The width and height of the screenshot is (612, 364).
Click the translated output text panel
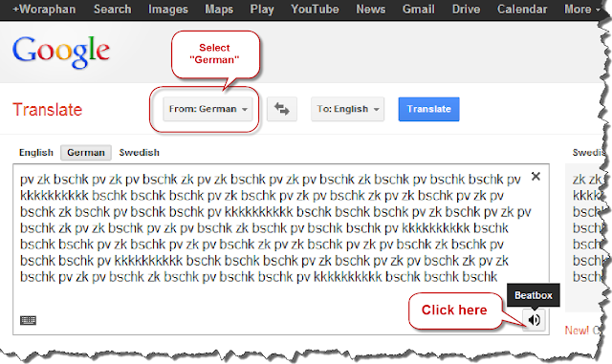[x=585, y=238]
